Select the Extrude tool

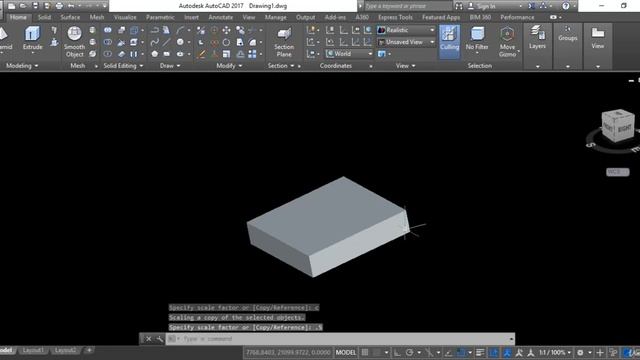(x=32, y=39)
